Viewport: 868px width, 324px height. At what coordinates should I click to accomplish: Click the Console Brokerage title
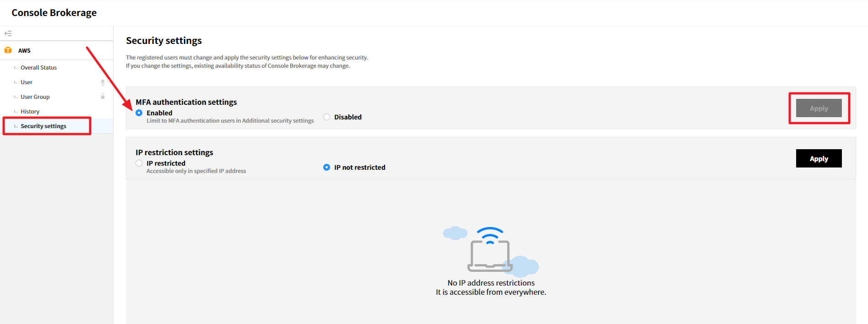pos(54,13)
